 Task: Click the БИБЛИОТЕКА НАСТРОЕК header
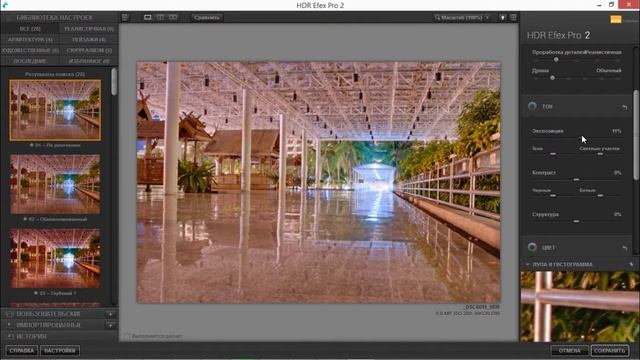[54, 18]
